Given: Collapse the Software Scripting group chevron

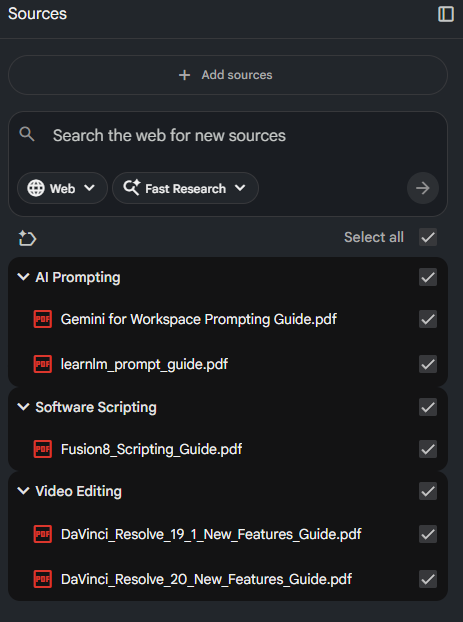Looking at the screenshot, I should (x=23, y=407).
